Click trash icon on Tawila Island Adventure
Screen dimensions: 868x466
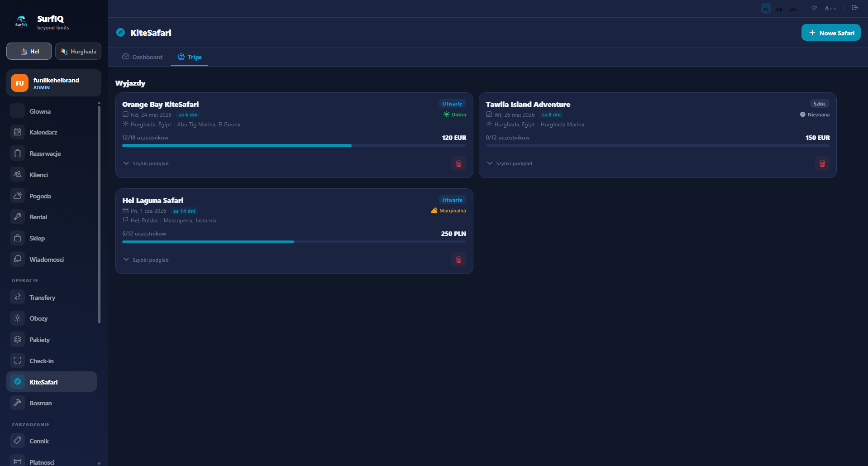pyautogui.click(x=822, y=163)
